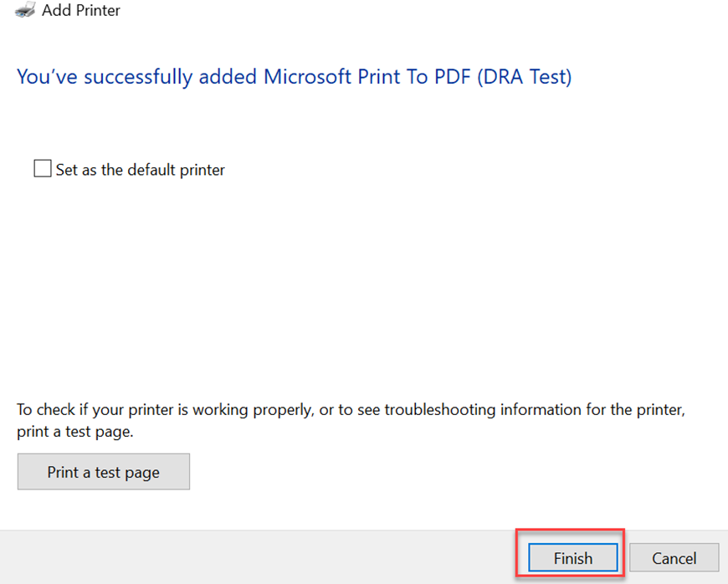This screenshot has height=584, width=728.
Task: Click the word 'Set' beside the checkbox
Action: point(66,170)
